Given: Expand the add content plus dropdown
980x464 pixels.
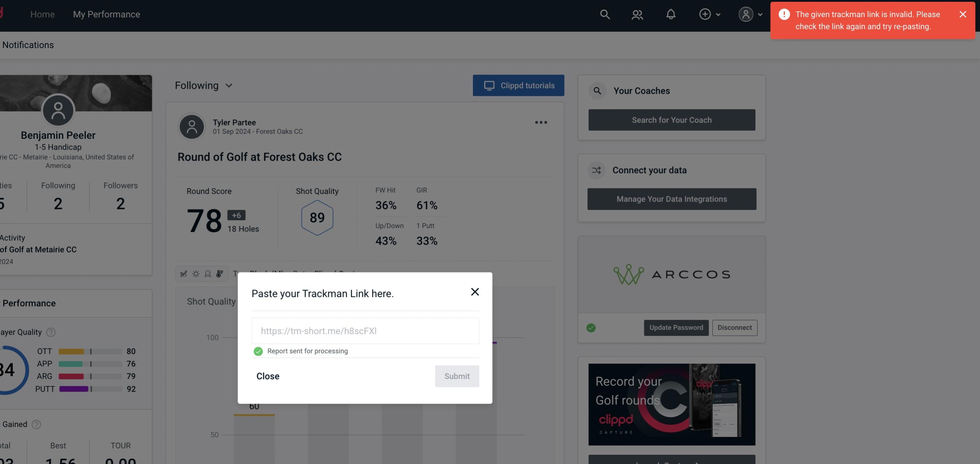Looking at the screenshot, I should [709, 14].
